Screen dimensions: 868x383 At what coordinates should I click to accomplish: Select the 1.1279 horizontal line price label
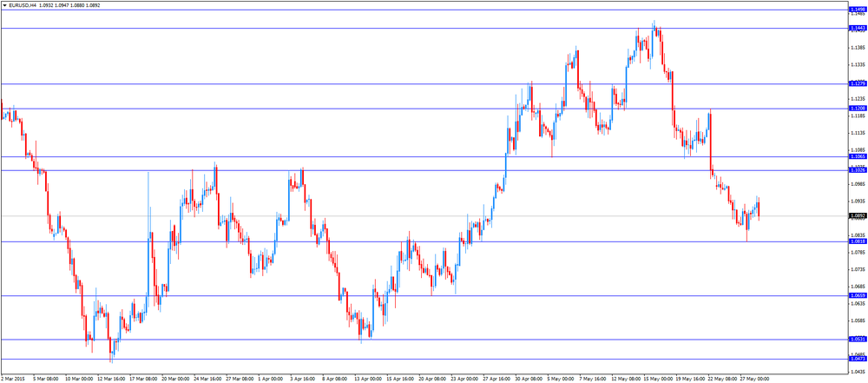(858, 83)
